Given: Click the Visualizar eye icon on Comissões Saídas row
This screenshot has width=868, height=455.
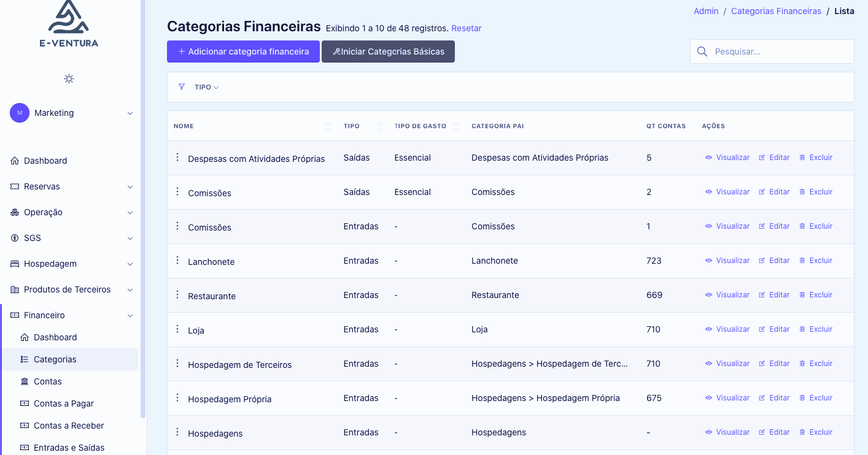Looking at the screenshot, I should (709, 191).
